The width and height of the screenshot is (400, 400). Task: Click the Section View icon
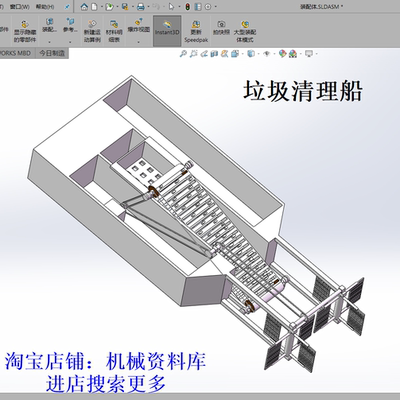click(x=214, y=54)
